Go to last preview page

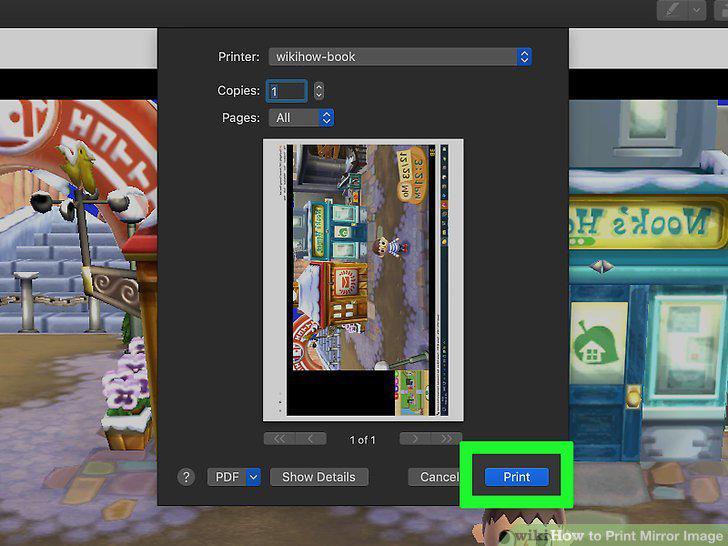tap(446, 439)
